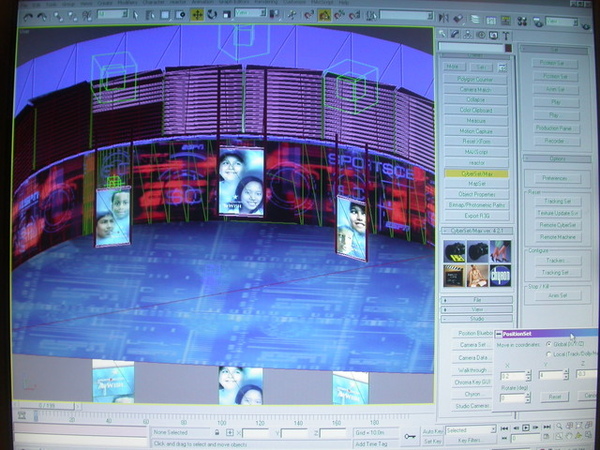
Task: Switch to the Modify panel tab
Action: click(x=455, y=34)
